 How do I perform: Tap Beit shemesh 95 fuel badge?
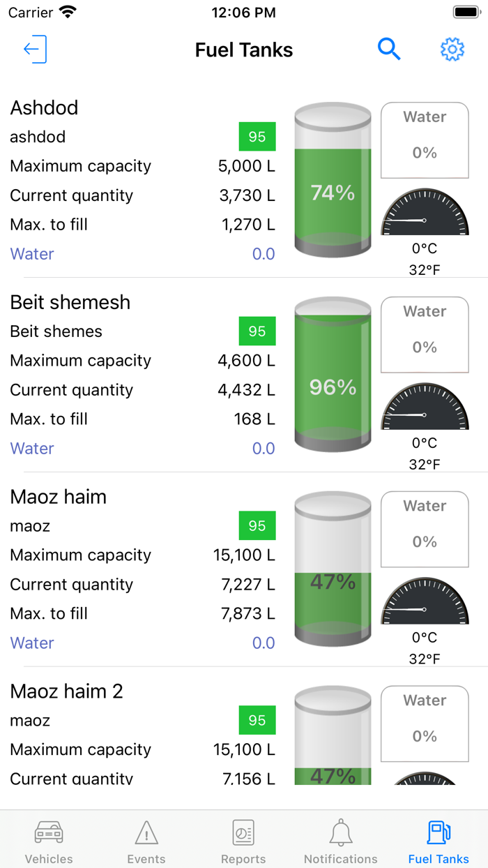point(257,331)
